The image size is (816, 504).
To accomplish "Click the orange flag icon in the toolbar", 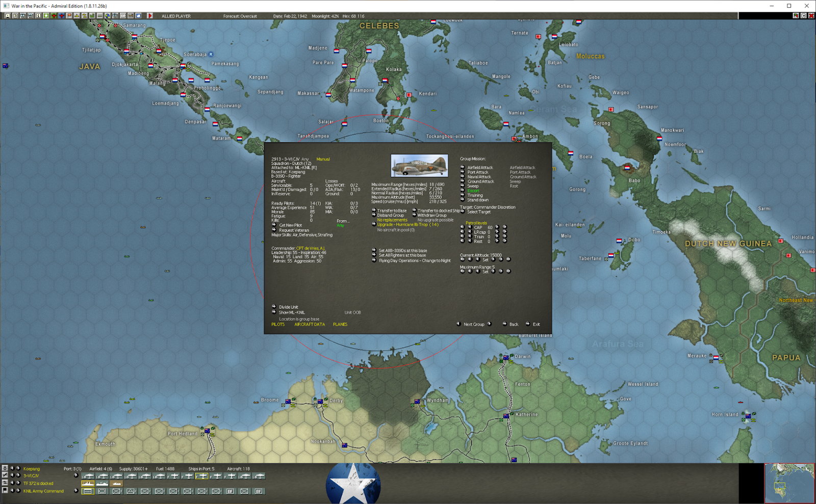I will [69, 16].
